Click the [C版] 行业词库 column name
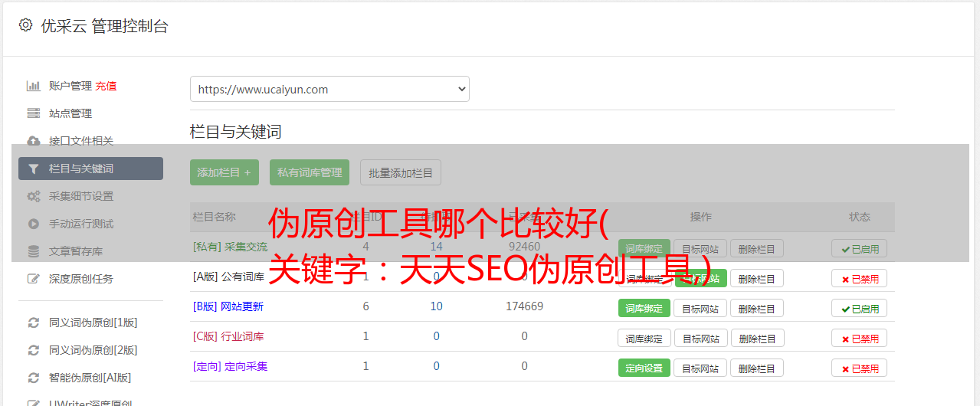Image resolution: width=980 pixels, height=406 pixels. (228, 336)
